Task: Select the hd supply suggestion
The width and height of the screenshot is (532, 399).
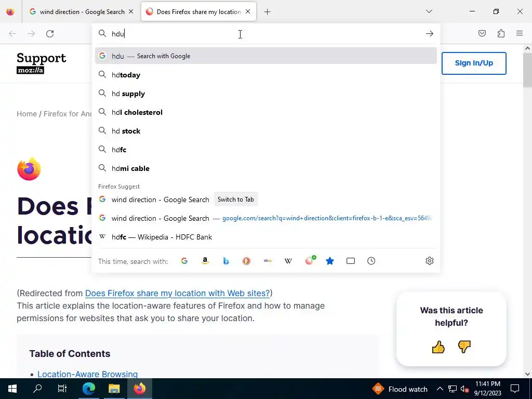Action: (x=265, y=94)
